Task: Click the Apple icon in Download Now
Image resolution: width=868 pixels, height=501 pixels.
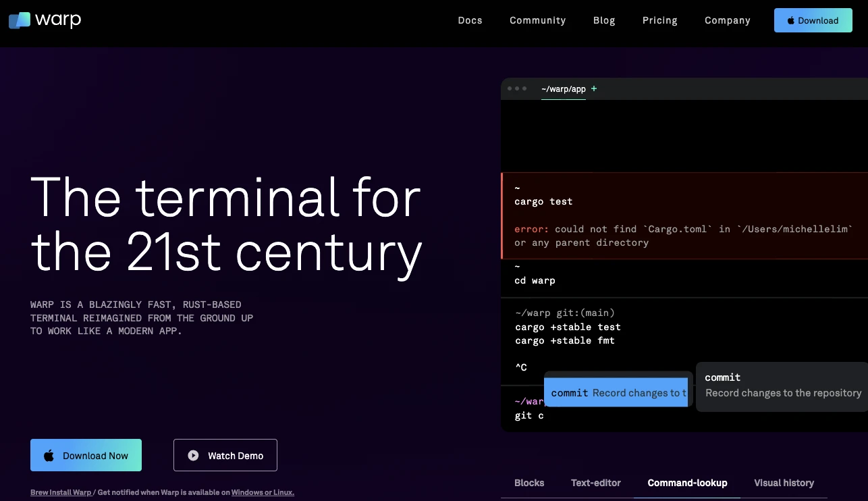Action: tap(49, 456)
